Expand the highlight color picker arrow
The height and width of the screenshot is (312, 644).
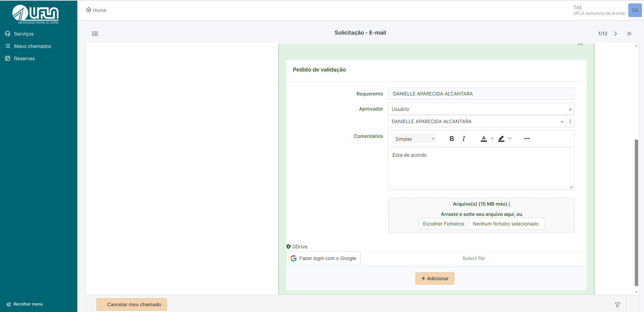[x=510, y=139]
